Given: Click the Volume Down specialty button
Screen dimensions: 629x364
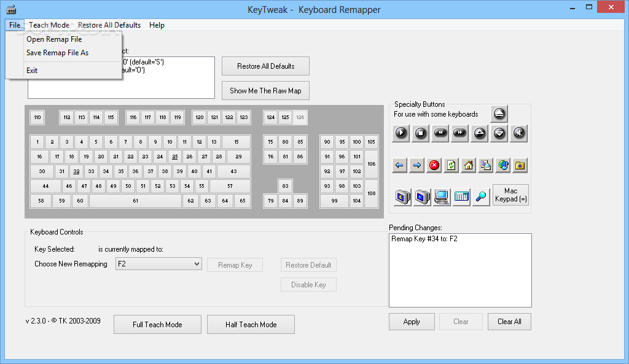Looking at the screenshot, I should pyautogui.click(x=499, y=133).
